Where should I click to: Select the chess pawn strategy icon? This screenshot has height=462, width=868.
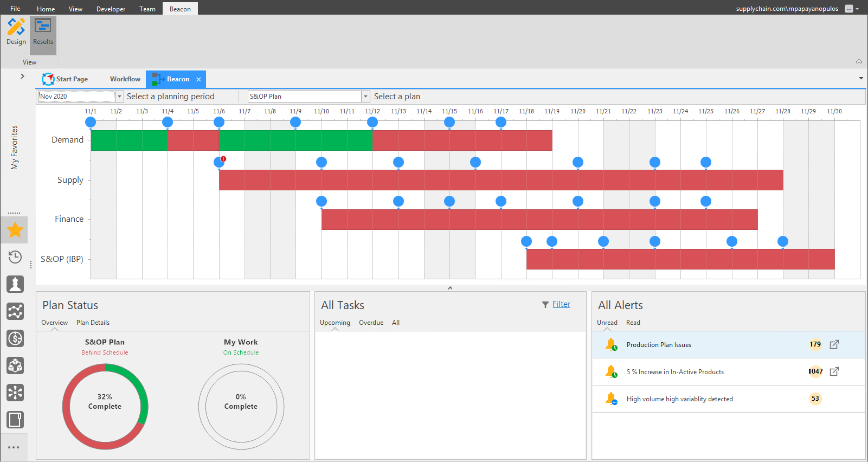click(x=15, y=284)
